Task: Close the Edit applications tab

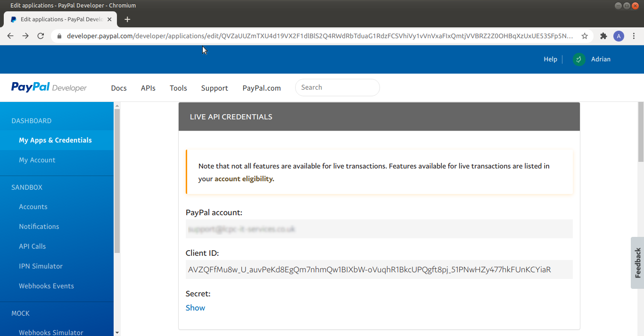Action: click(110, 19)
